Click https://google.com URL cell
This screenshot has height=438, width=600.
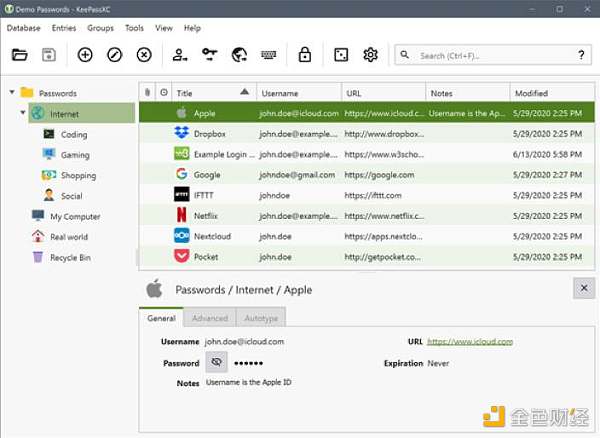tap(379, 175)
